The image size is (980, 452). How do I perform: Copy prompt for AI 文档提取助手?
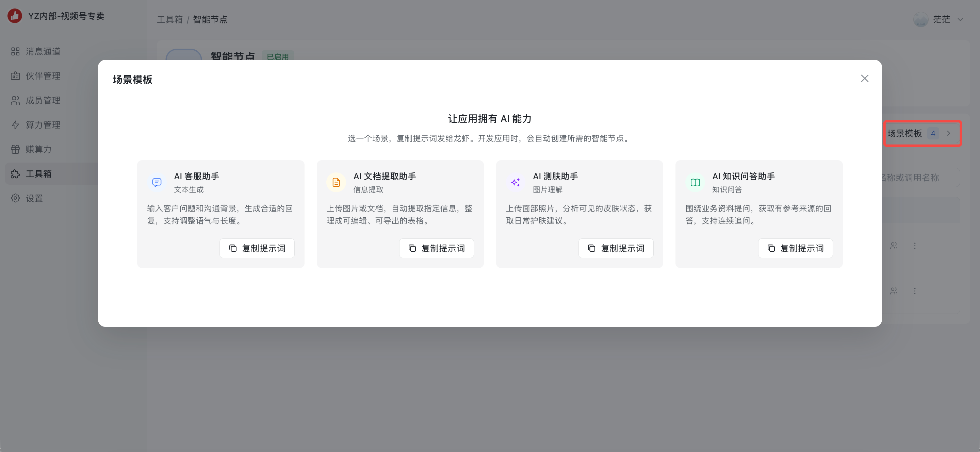pos(436,248)
